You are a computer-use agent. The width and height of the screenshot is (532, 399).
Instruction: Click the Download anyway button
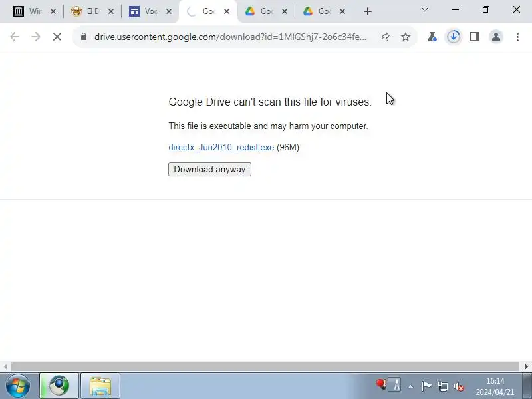pyautogui.click(x=209, y=170)
